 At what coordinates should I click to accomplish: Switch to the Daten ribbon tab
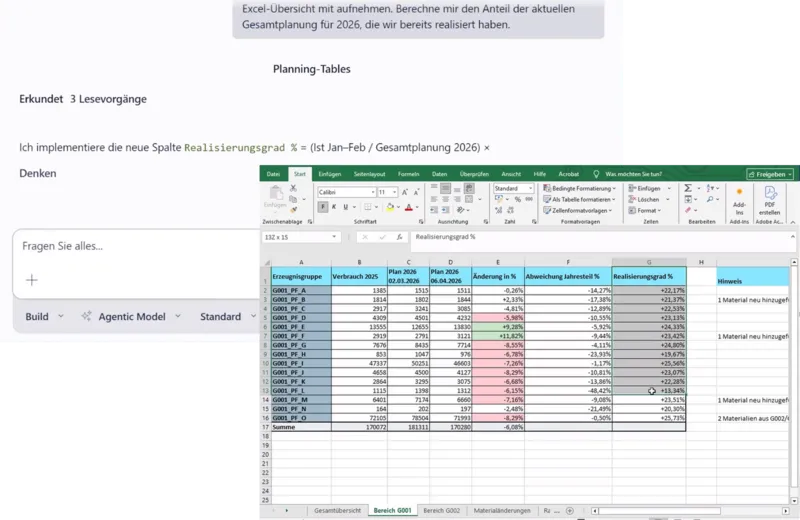coord(439,174)
